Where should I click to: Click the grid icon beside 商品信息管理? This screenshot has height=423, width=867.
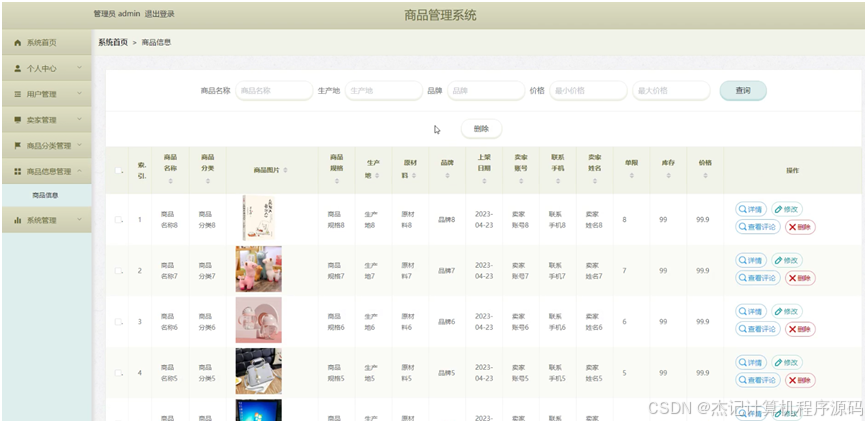point(18,171)
